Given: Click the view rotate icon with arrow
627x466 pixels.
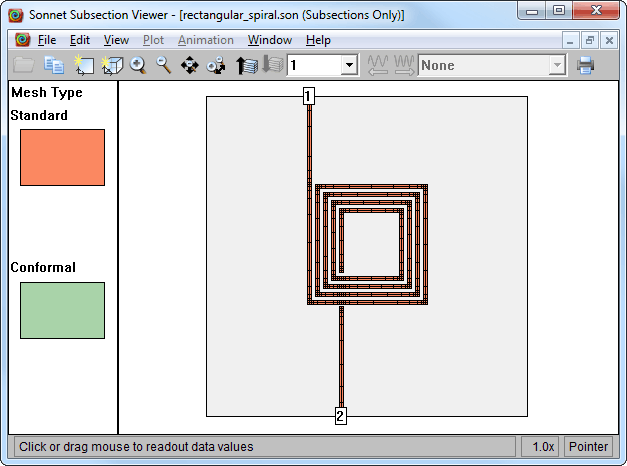Looking at the screenshot, I should (x=216, y=65).
